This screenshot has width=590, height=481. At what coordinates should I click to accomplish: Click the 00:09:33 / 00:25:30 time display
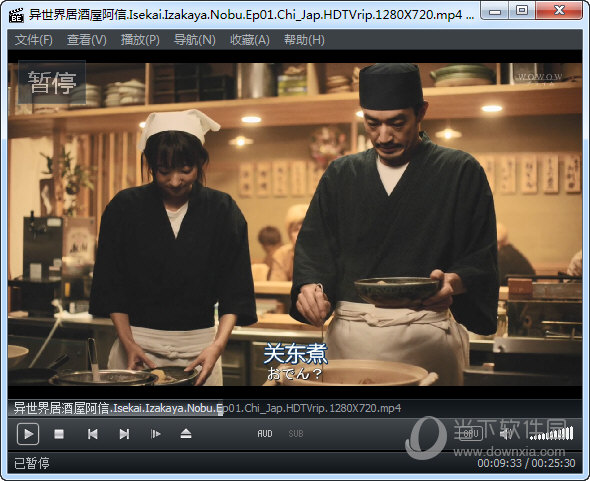pyautogui.click(x=526, y=463)
